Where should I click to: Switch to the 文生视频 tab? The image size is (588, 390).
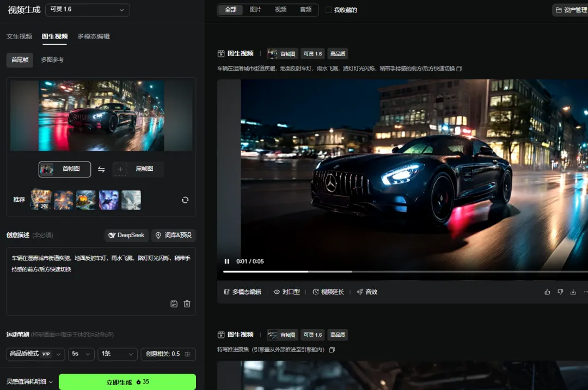pyautogui.click(x=20, y=36)
